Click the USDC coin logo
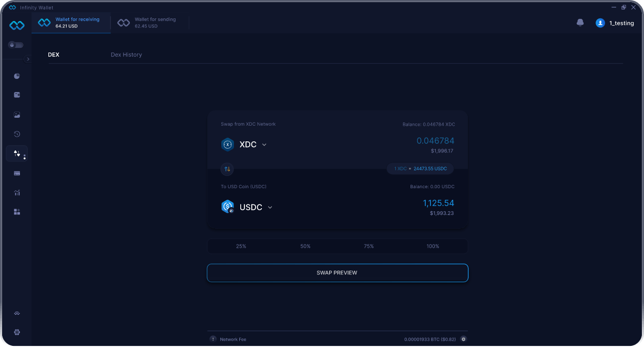Screen dimensions: 644x348 tap(228, 207)
